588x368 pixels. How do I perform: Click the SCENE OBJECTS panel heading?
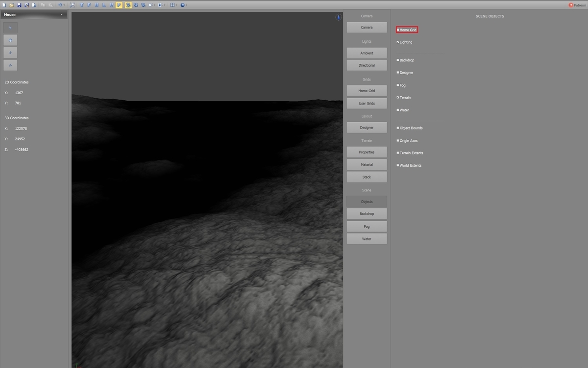click(490, 16)
